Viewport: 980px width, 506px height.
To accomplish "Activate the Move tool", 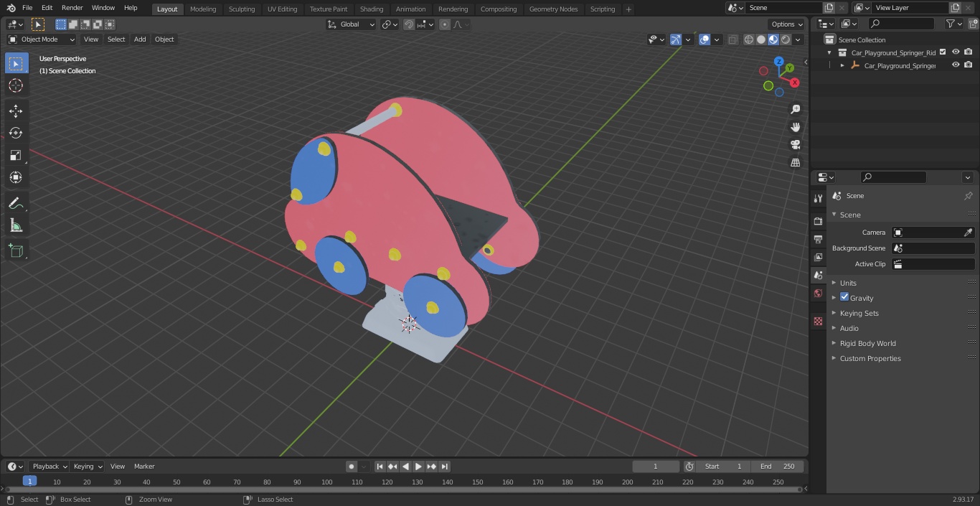I will tap(16, 111).
